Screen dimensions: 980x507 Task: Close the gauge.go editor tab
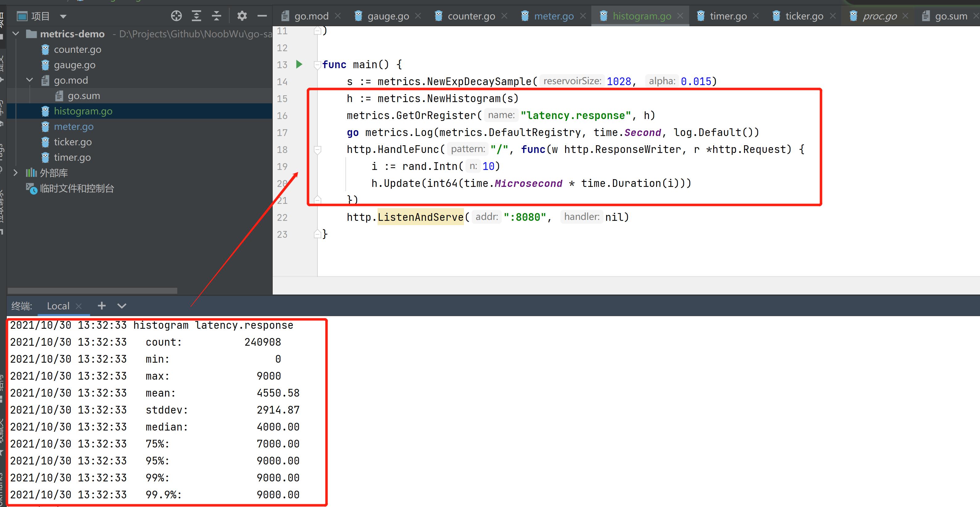coord(418,16)
